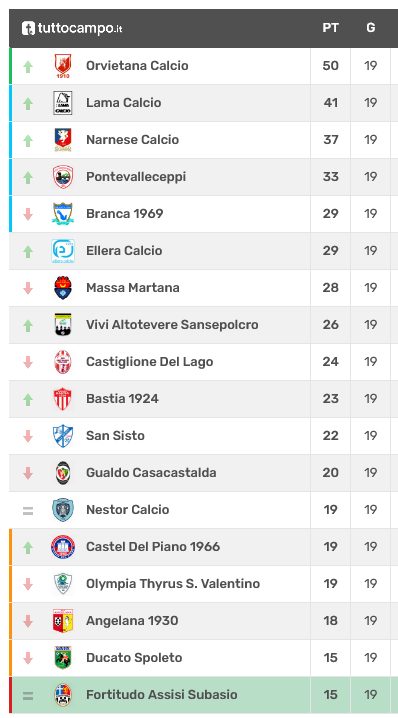The width and height of the screenshot is (398, 718).
Task: Click the red down arrow next to Branca 1969
Action: (x=28, y=214)
